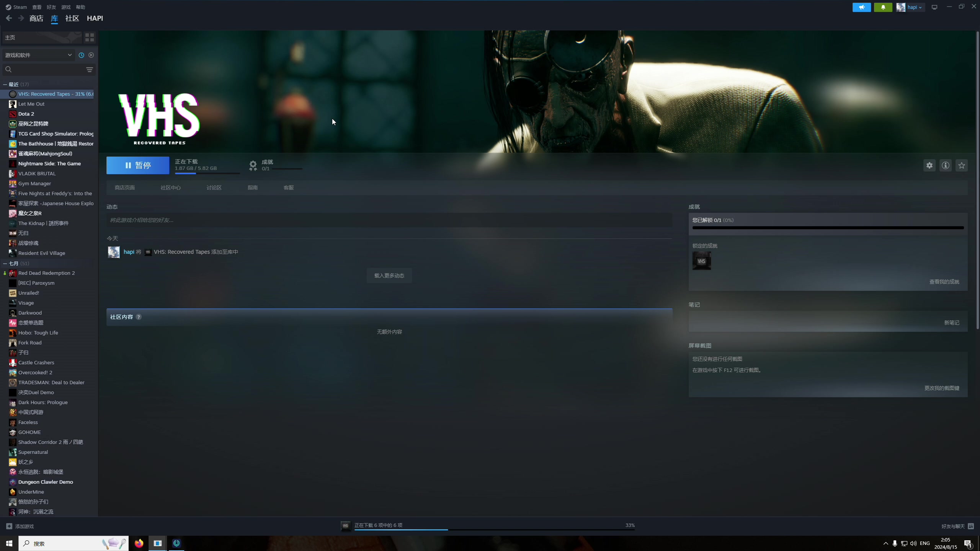Screen dimensions: 980x551
Task: Open friends and chat icon
Action: [x=971, y=526]
